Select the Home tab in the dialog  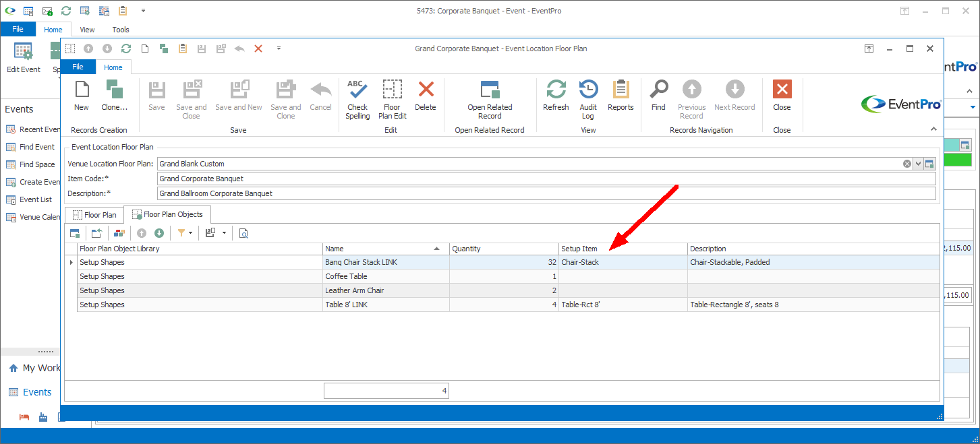[113, 67]
